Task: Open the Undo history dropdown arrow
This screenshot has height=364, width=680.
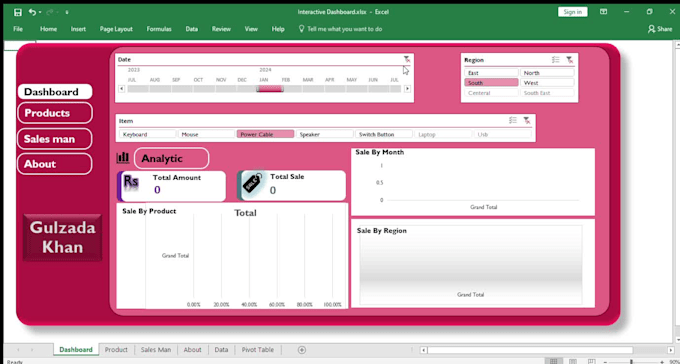Action: pos(39,13)
